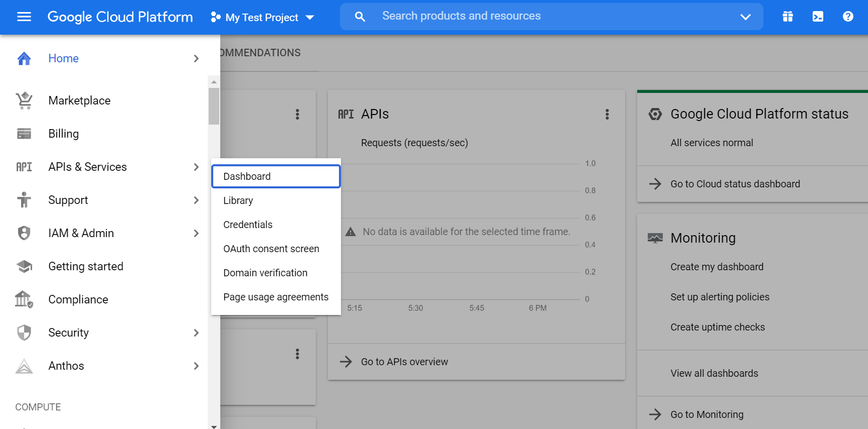Click the API icon beside APIs & Services

[24, 167]
